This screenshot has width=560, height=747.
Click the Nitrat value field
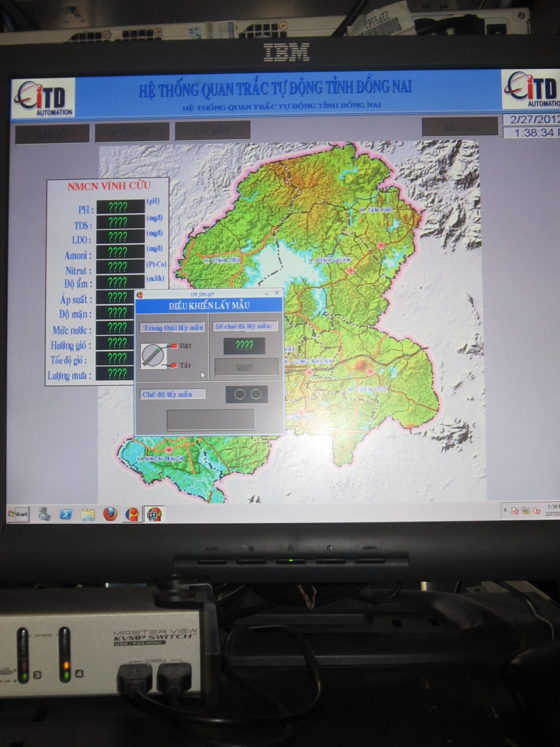point(120,267)
